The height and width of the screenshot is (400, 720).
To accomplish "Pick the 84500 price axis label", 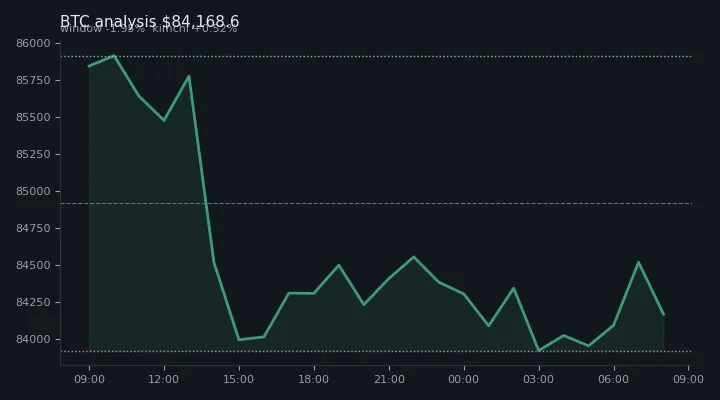I will click(33, 265).
